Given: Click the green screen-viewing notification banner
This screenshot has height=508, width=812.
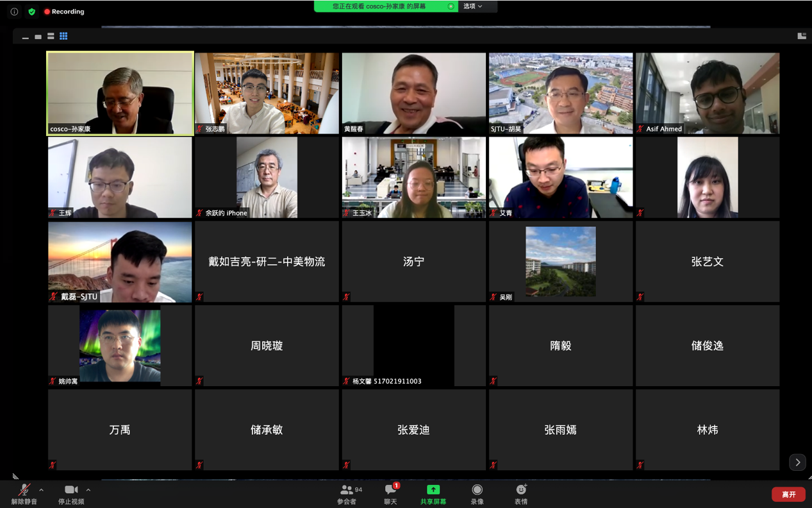Looking at the screenshot, I should tap(386, 6).
